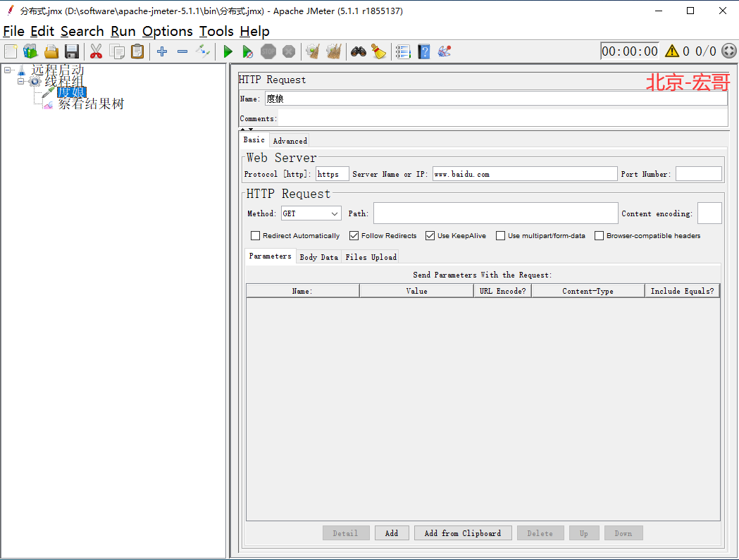Click the Delete button
Viewport: 739px width, 560px height.
pos(540,533)
